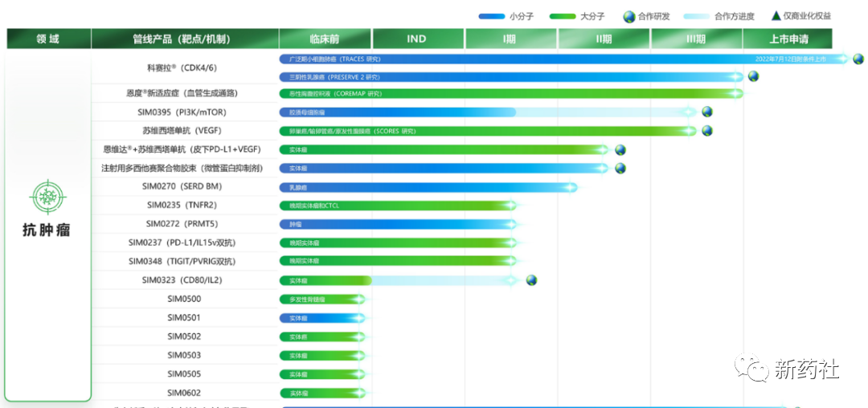
Task: Click globe icon on SIM0395 row
Action: click(x=707, y=112)
